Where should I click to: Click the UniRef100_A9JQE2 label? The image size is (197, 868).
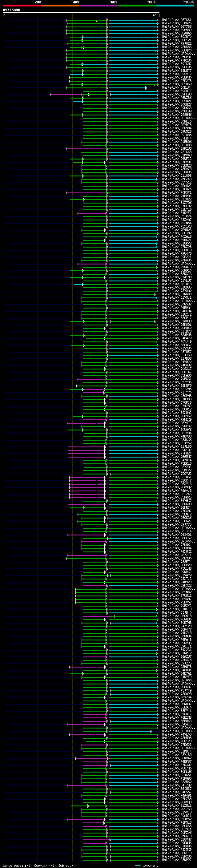176,43
